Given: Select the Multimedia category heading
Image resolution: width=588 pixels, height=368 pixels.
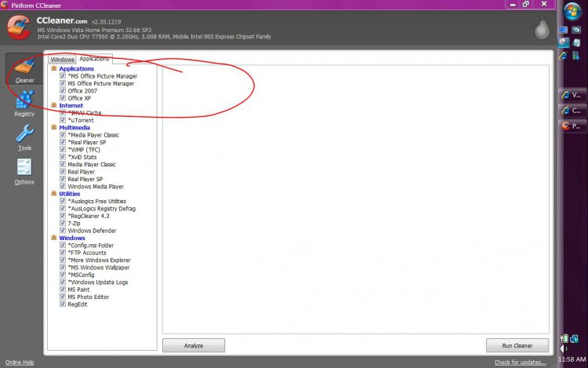Looking at the screenshot, I should (x=74, y=128).
